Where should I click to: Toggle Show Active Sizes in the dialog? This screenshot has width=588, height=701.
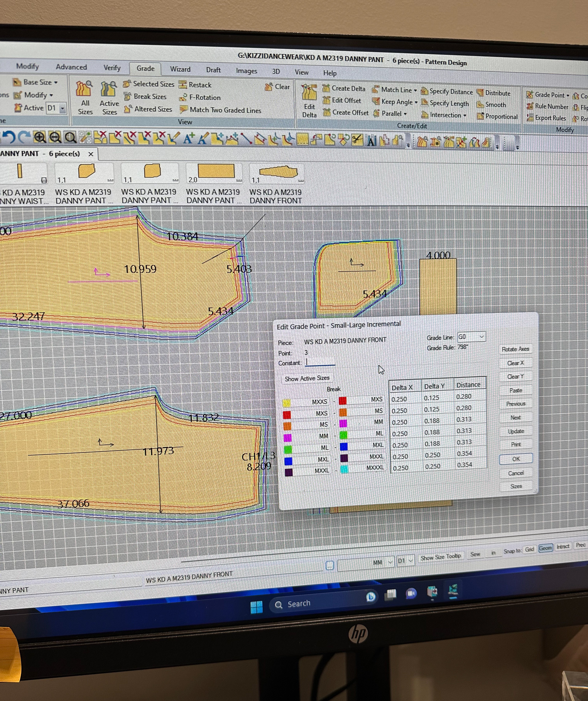(307, 378)
